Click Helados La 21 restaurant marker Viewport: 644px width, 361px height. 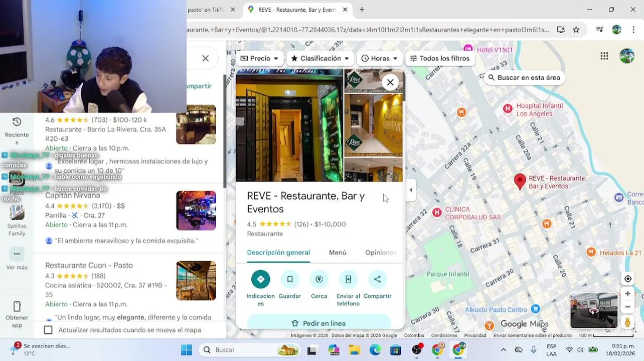click(591, 252)
